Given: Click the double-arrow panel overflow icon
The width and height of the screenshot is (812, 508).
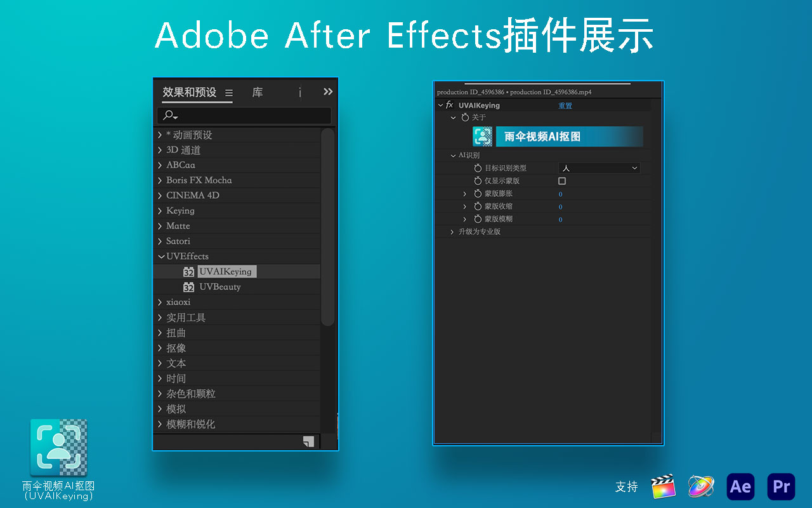Looking at the screenshot, I should click(328, 91).
